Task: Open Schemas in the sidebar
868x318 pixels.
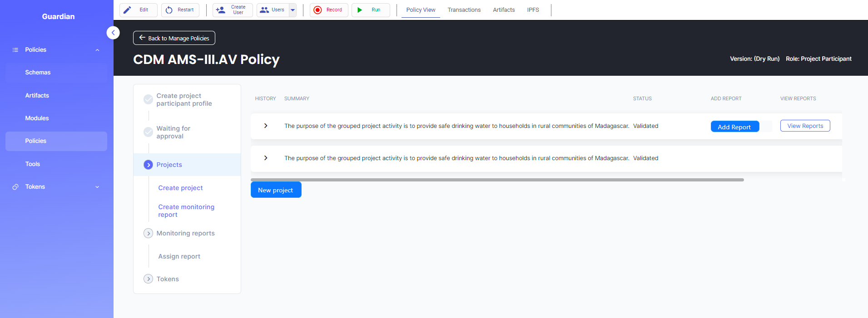Action: tap(38, 73)
